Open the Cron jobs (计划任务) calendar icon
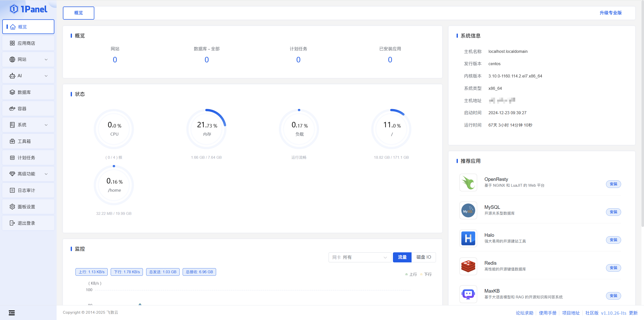This screenshot has width=644, height=320. [x=12, y=158]
